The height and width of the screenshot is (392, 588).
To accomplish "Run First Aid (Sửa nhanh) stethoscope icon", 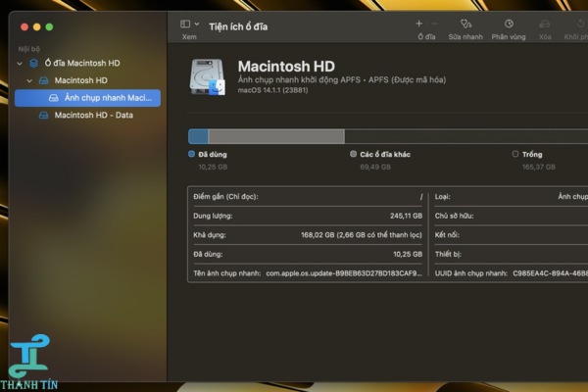I will [465, 24].
